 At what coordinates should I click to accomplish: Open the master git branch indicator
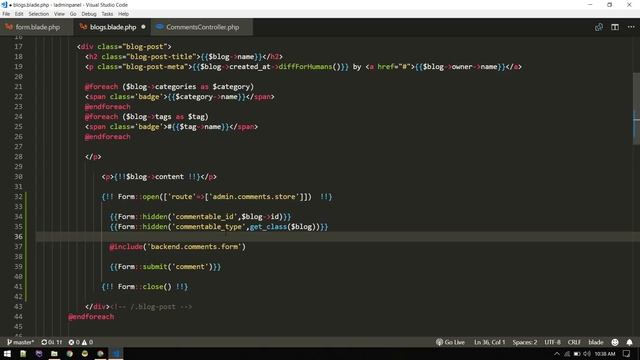20,342
